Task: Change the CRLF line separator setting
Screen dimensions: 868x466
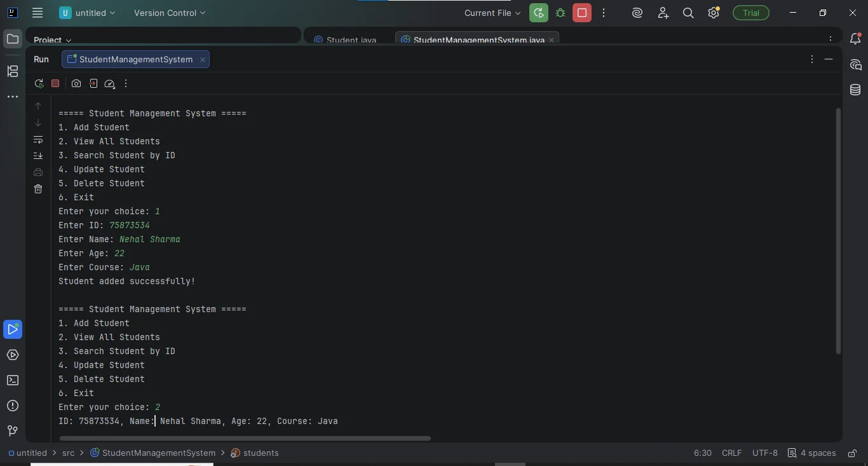Action: click(x=731, y=453)
